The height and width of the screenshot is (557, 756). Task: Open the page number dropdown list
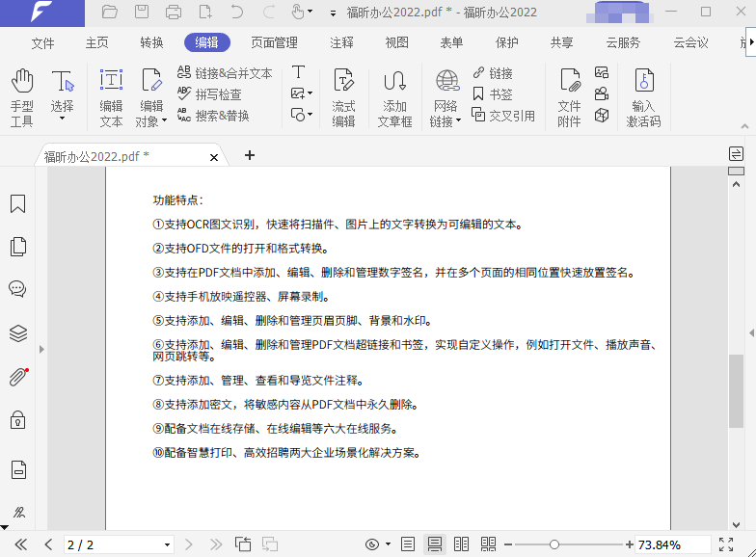click(x=167, y=545)
